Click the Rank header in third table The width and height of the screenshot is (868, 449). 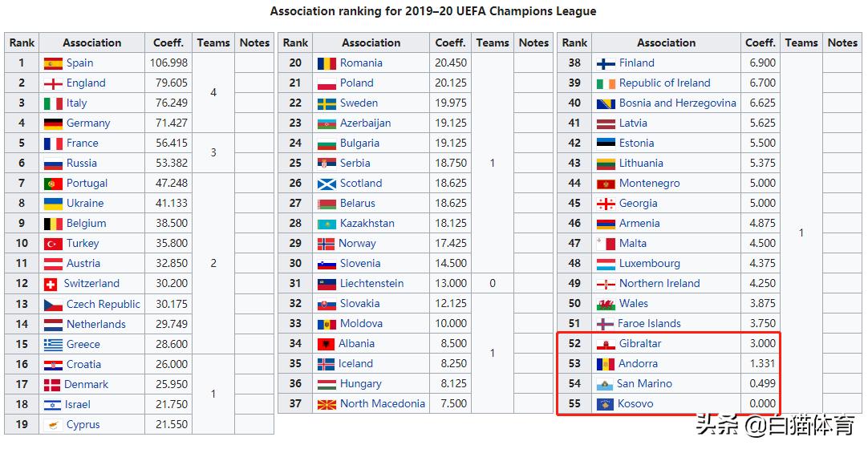(x=574, y=43)
